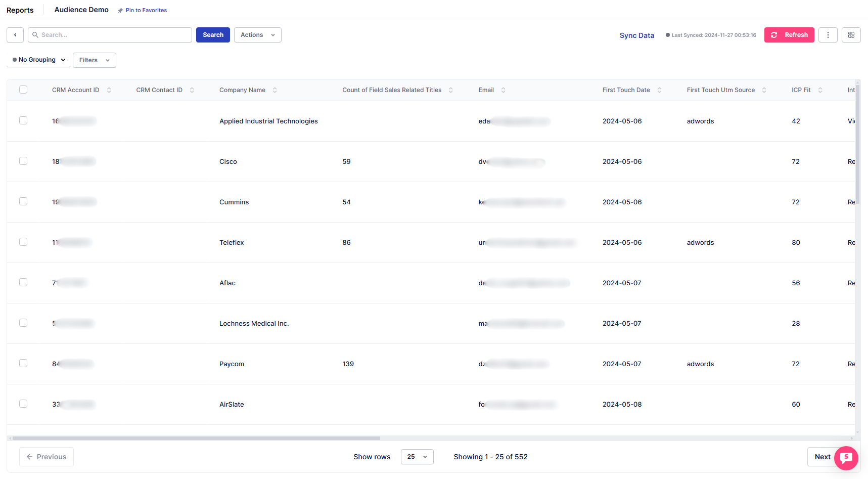Click ICP Fit value 80 for Teleflex

tap(796, 243)
